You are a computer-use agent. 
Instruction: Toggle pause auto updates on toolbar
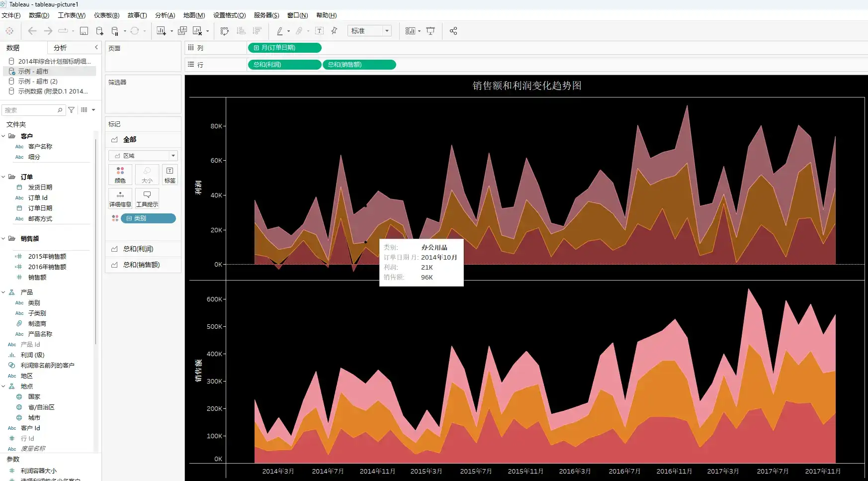pyautogui.click(x=114, y=31)
